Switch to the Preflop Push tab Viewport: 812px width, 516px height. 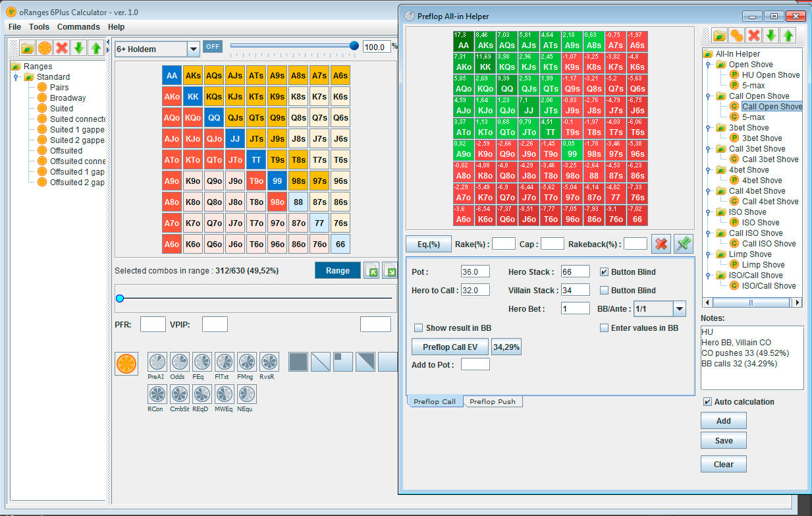pyautogui.click(x=492, y=401)
